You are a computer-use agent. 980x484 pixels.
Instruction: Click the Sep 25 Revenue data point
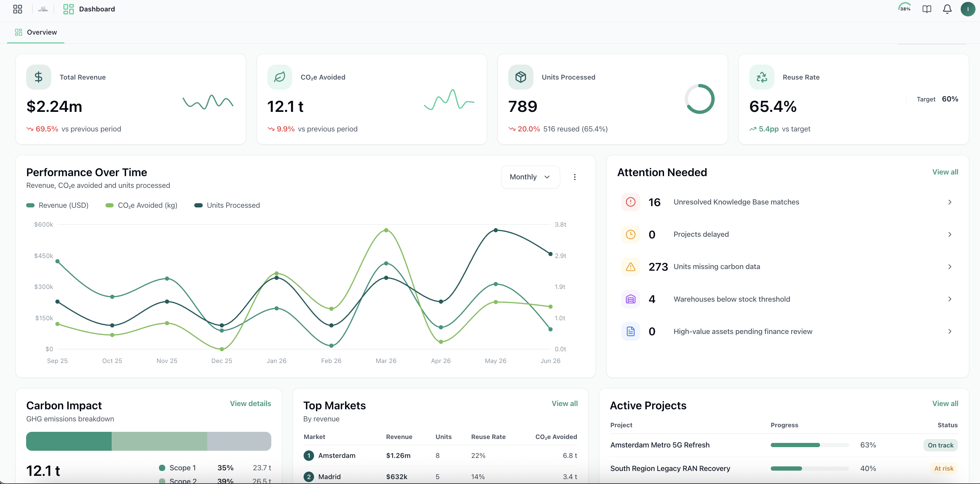tap(57, 262)
